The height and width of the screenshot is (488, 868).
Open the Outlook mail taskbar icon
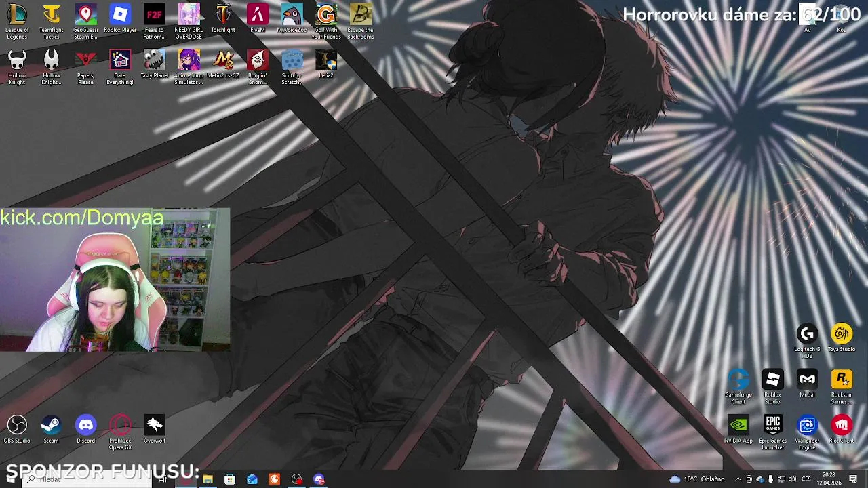[x=252, y=479]
